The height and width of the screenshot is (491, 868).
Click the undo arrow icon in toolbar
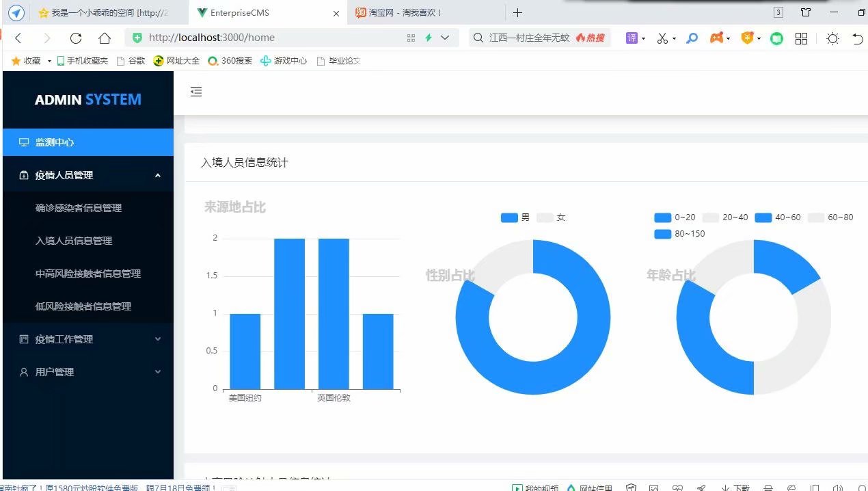point(858,38)
